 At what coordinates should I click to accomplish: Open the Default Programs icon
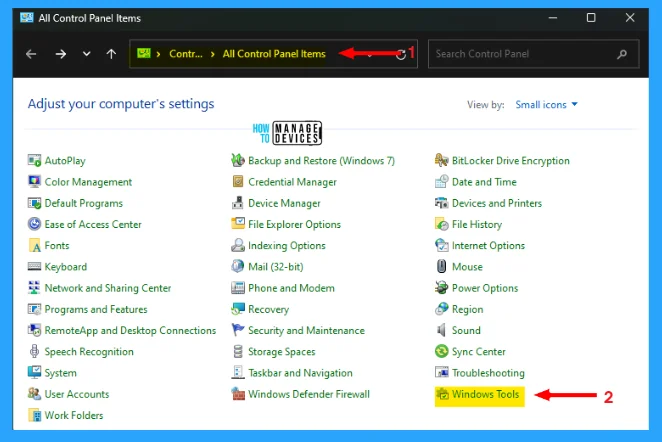coord(34,203)
